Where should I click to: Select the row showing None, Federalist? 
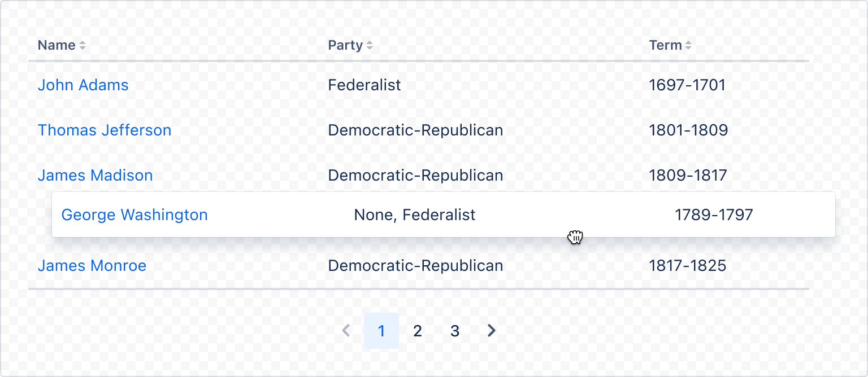point(414,214)
